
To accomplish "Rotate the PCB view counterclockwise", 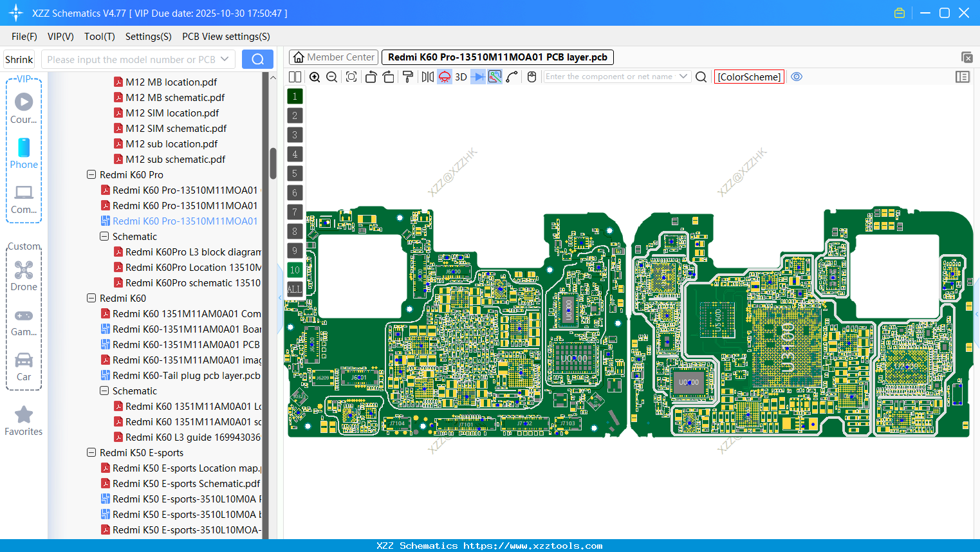I will pos(371,77).
